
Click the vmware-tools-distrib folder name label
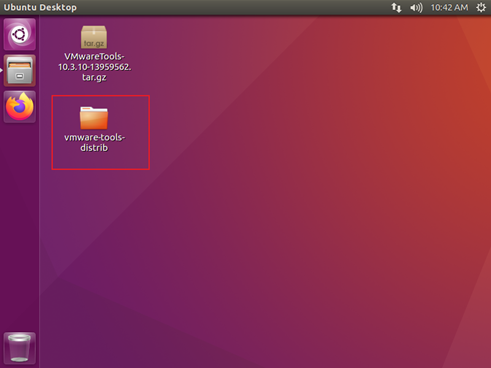click(x=94, y=142)
